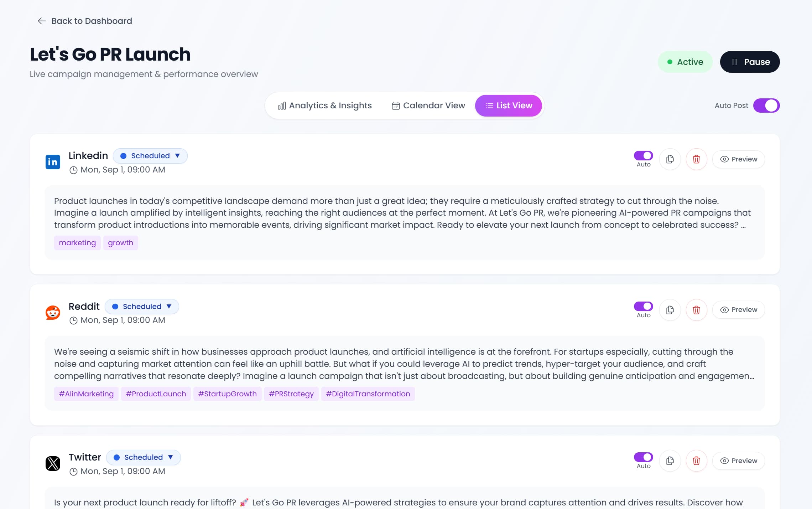This screenshot has height=509, width=812.
Task: Open the LinkedIn post status dropdown
Action: (x=150, y=156)
